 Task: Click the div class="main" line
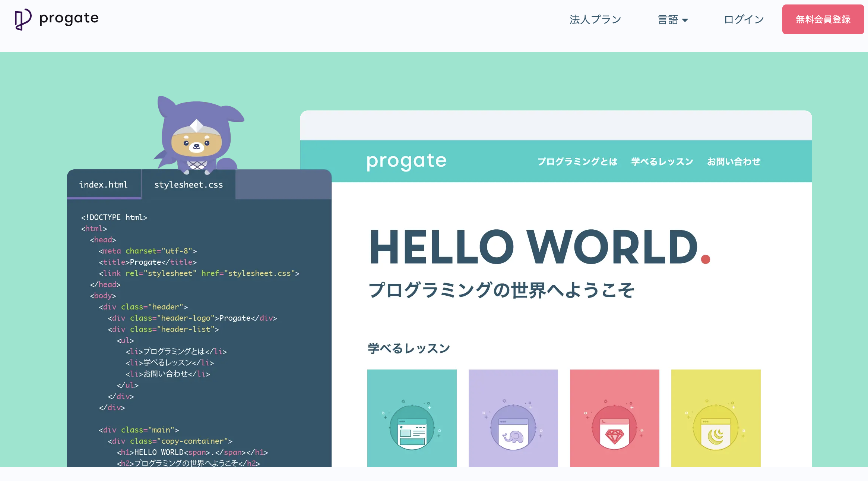coord(139,430)
